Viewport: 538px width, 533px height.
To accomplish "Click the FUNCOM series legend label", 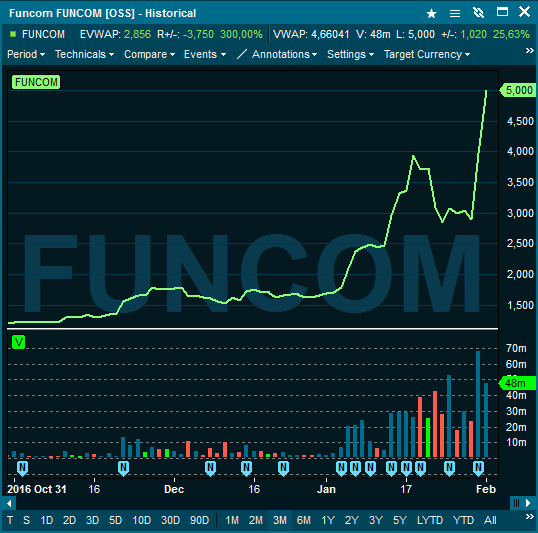I will point(36,82).
